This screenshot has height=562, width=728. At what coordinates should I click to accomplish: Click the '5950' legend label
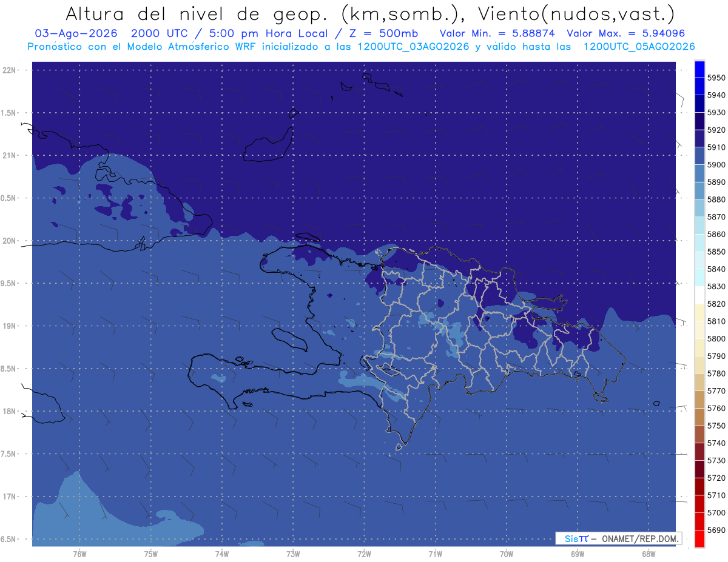716,78
